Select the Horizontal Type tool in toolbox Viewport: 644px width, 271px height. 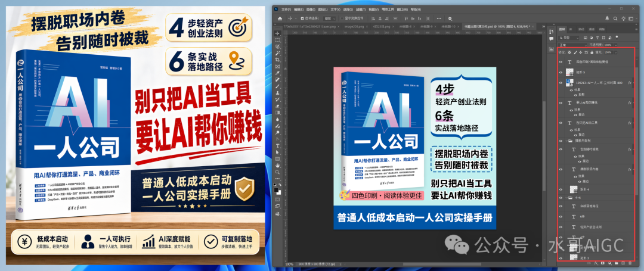pyautogui.click(x=277, y=145)
